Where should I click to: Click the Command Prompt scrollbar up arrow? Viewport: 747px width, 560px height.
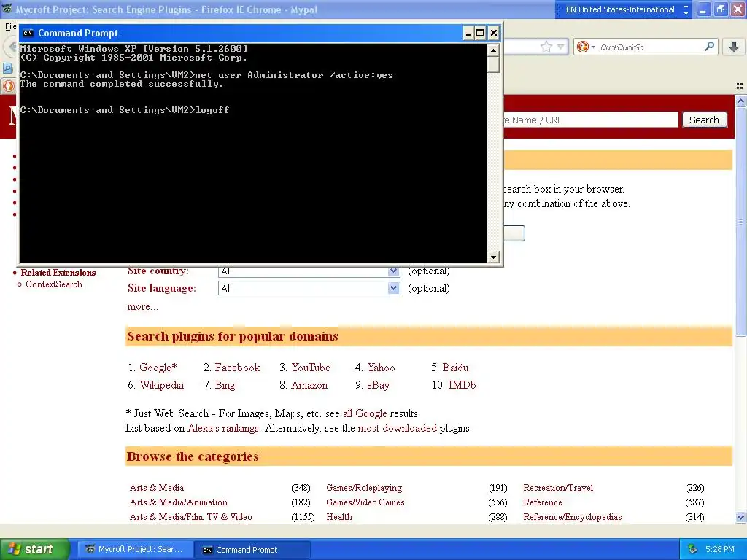[493, 50]
